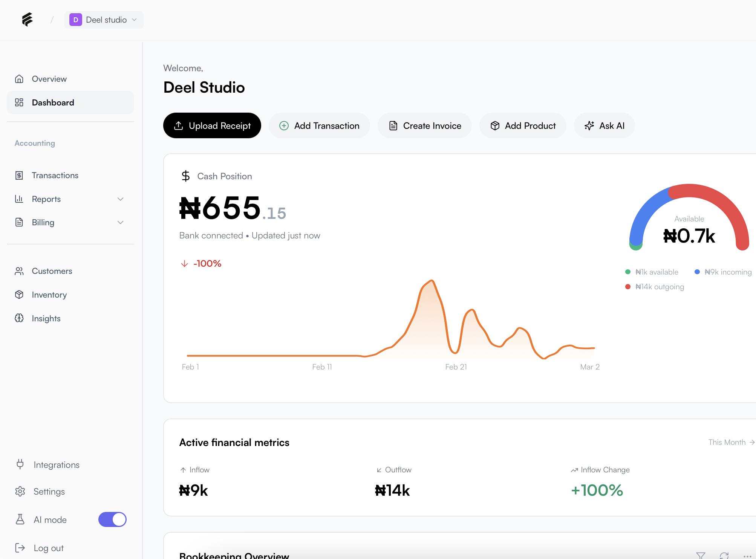This screenshot has width=756, height=559.
Task: Click the Ask AI button
Action: point(604,125)
